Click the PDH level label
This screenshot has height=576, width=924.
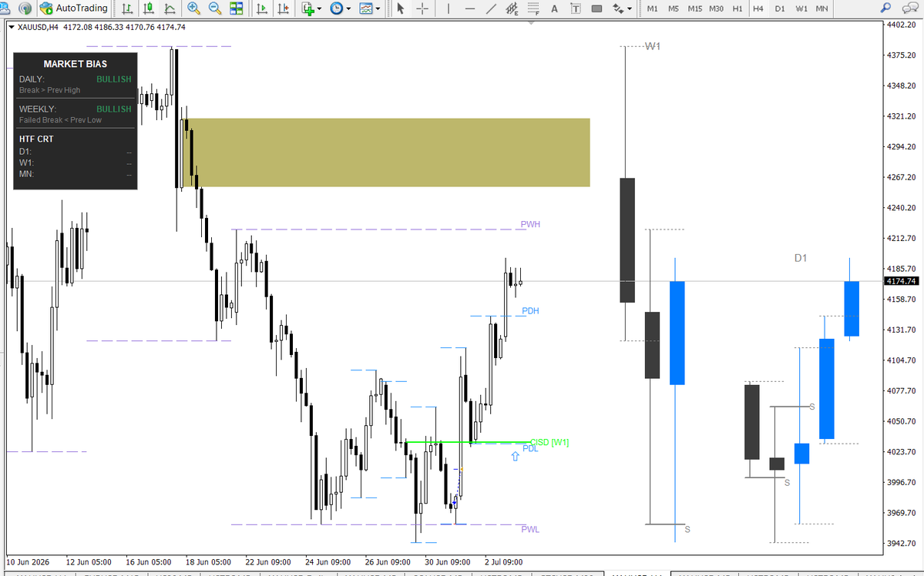tap(529, 311)
